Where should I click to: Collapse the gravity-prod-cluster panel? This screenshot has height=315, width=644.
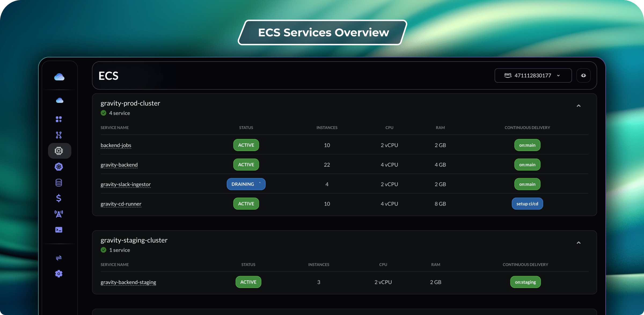tap(579, 105)
